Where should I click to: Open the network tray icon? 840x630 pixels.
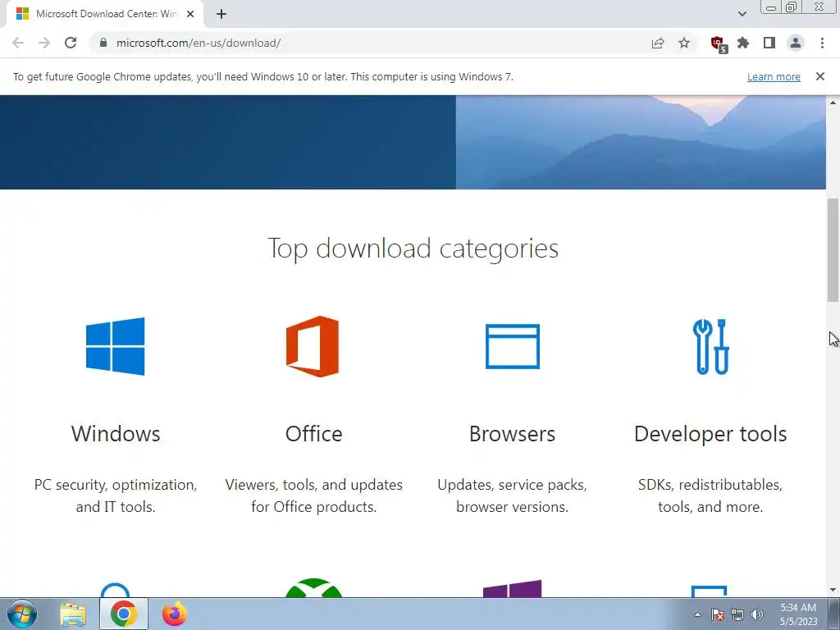[737, 614]
